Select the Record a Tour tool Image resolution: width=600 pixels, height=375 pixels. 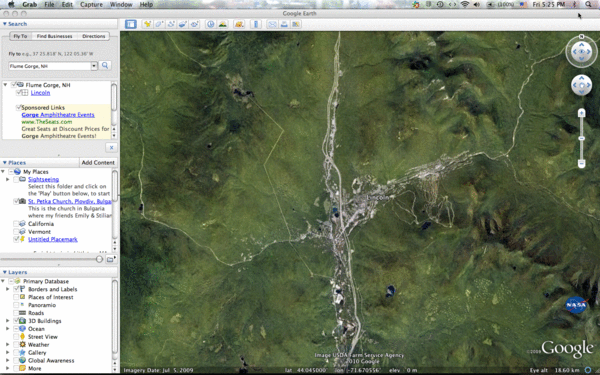click(x=194, y=24)
